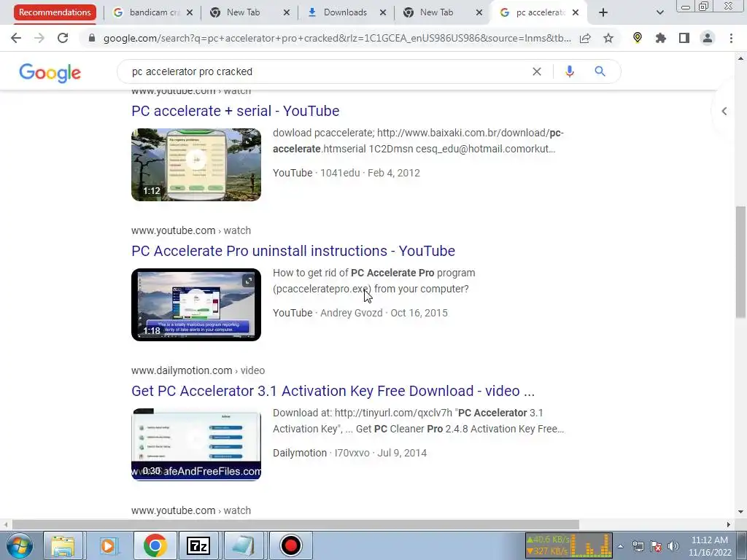This screenshot has height=560, width=747.
Task: Click the 1:18 uninstall video thumbnail
Action: (x=196, y=305)
